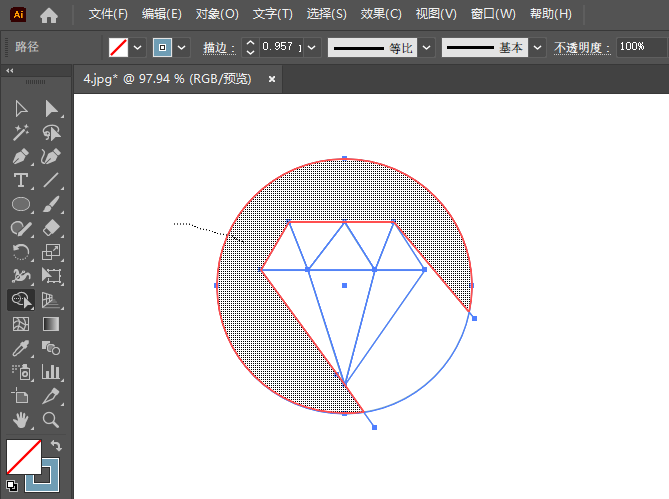Click the toolbox Fill swatch
Viewport: 669px width, 499px height.
[23, 457]
